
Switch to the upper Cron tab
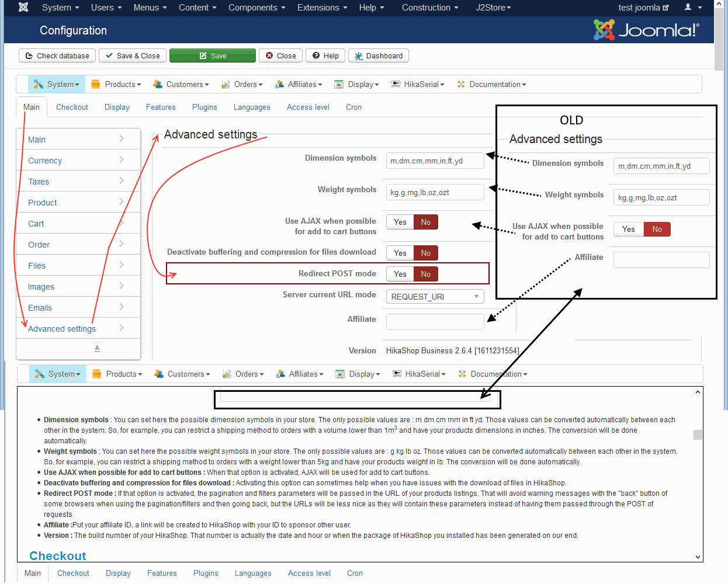[x=353, y=107]
